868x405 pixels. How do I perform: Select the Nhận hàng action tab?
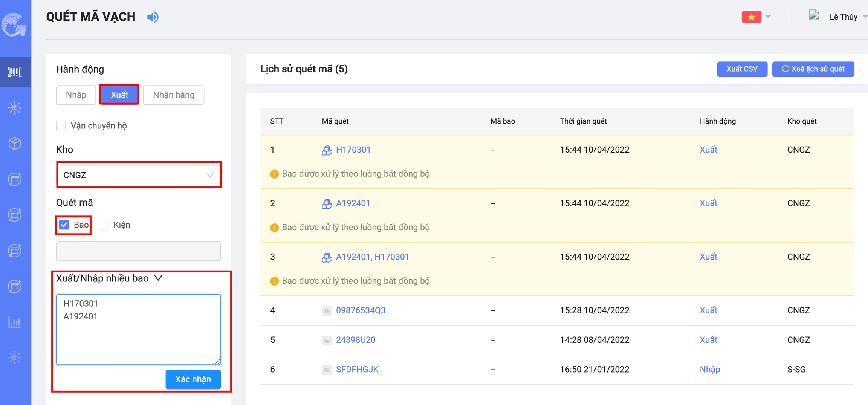point(174,95)
